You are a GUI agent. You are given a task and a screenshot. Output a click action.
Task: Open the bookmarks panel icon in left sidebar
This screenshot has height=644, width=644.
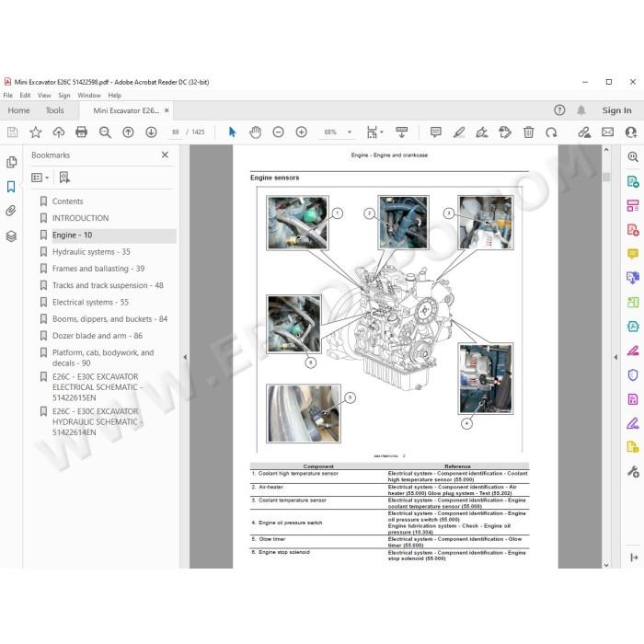point(11,187)
